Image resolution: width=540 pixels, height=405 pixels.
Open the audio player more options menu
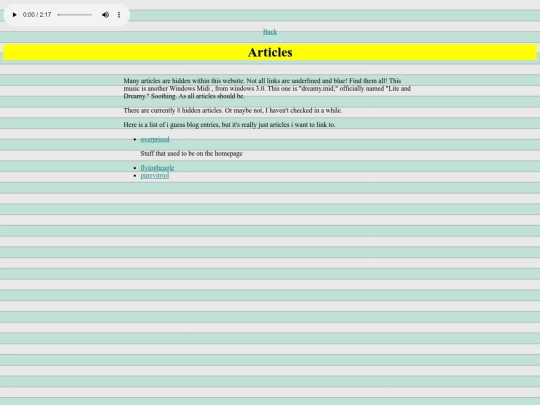(119, 15)
